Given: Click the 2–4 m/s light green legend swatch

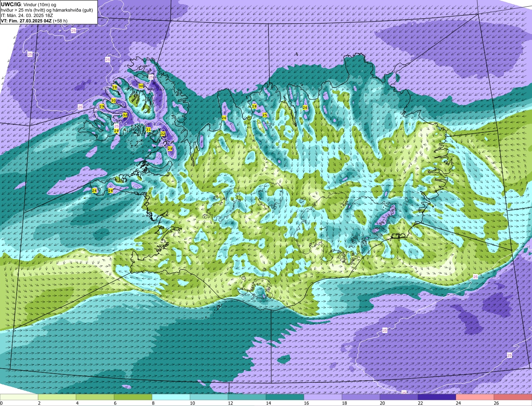Looking at the screenshot, I should point(57,397).
